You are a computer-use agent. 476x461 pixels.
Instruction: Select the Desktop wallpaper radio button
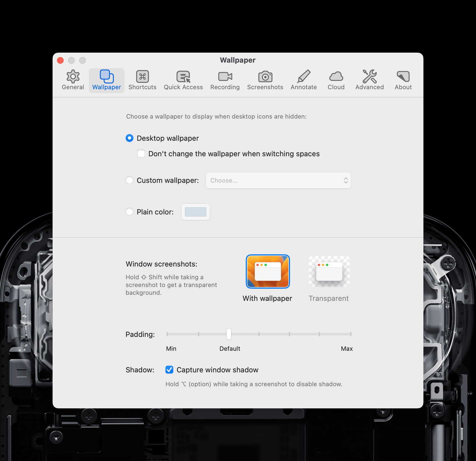(130, 138)
